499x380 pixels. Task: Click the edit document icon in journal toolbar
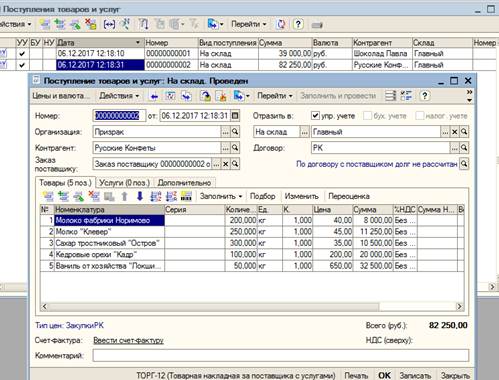coord(75,24)
